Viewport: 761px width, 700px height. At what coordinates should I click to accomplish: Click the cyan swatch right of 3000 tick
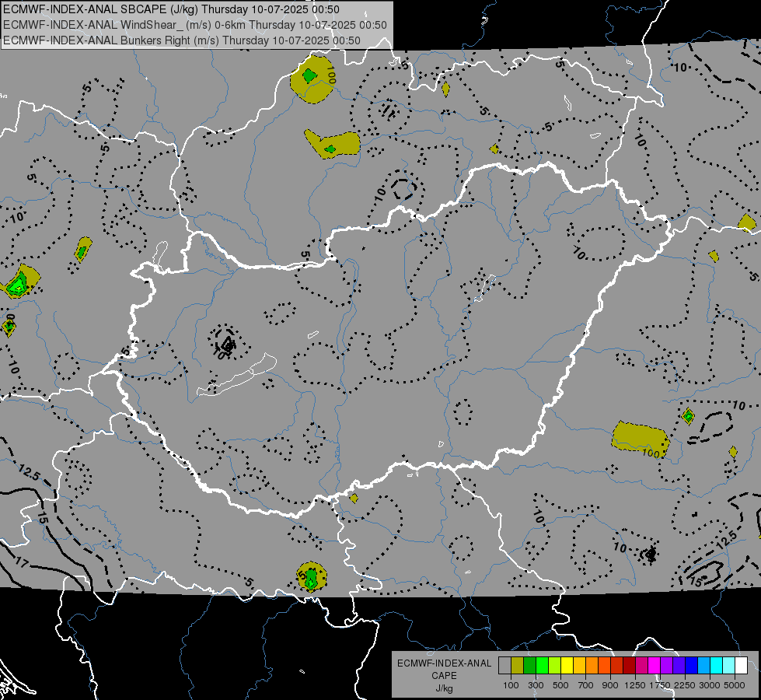[x=717, y=665]
